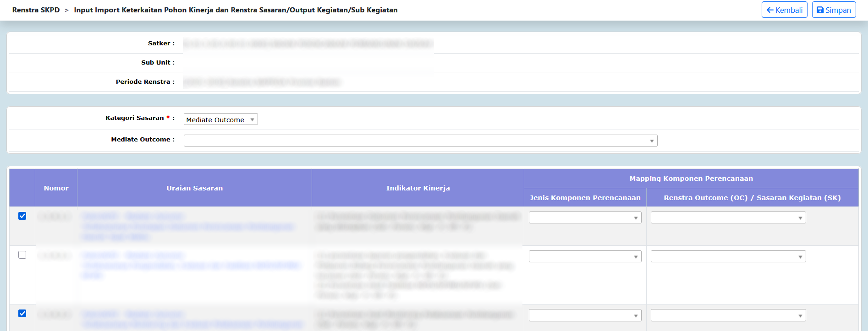Open third row Renstra Outcome dropdown
This screenshot has height=331, width=868.
coord(728,315)
